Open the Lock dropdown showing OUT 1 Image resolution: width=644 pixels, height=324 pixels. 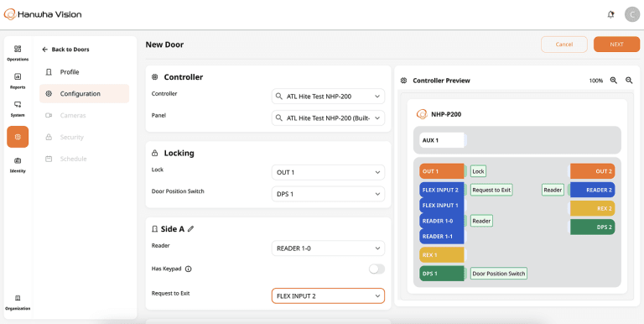[328, 172]
